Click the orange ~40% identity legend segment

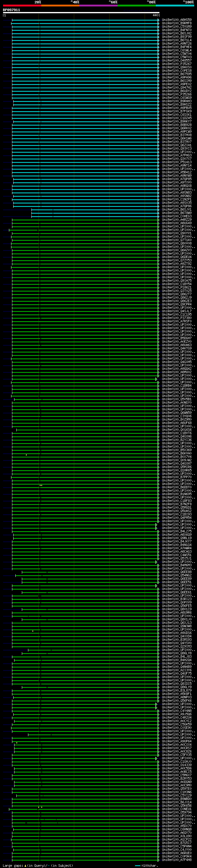(60, 6)
